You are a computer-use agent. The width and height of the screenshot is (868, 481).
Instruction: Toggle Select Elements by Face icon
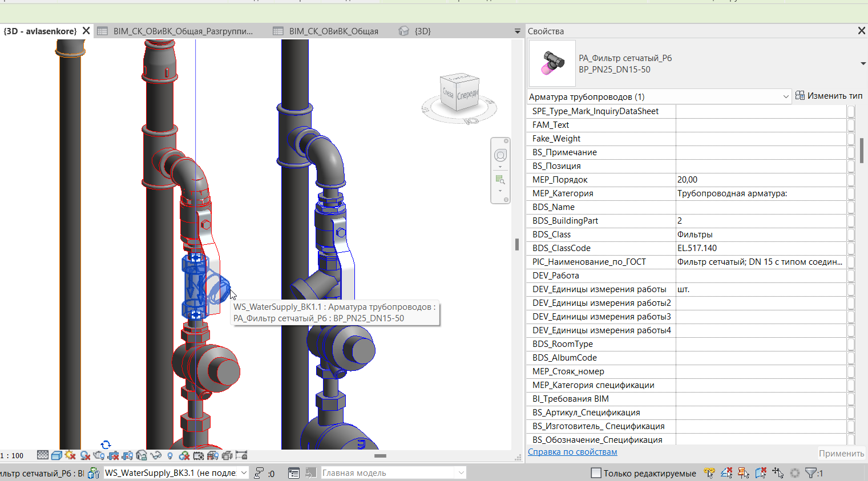point(761,473)
